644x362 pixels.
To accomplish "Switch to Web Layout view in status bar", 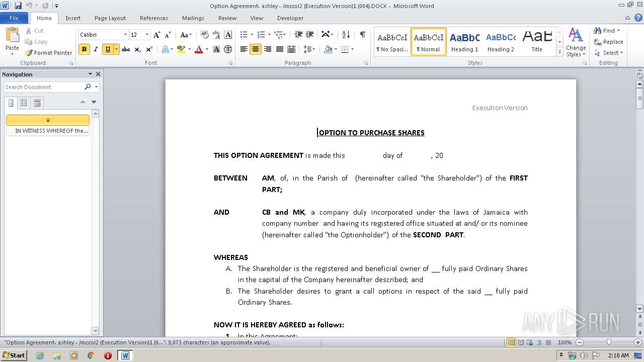I will click(529, 342).
